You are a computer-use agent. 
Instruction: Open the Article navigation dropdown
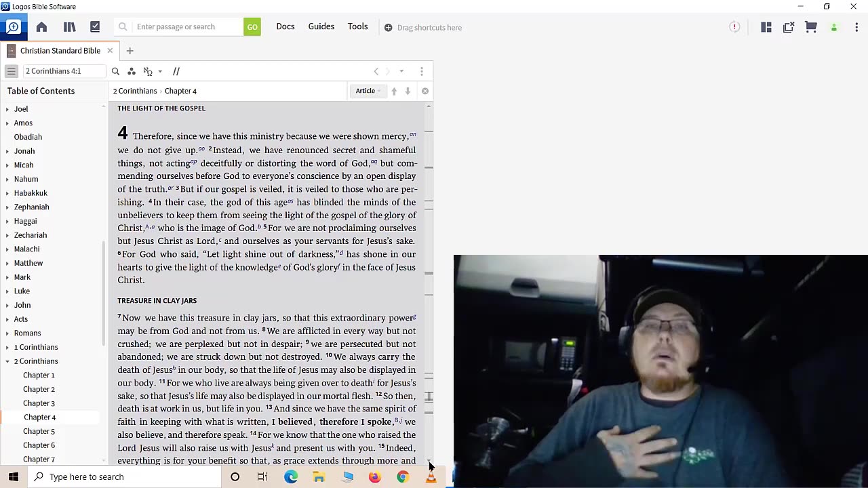point(368,91)
